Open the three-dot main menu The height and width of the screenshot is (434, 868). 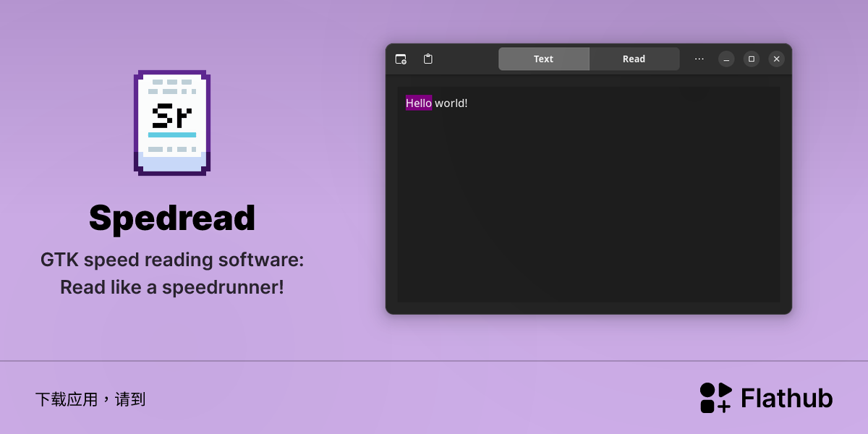coord(699,59)
